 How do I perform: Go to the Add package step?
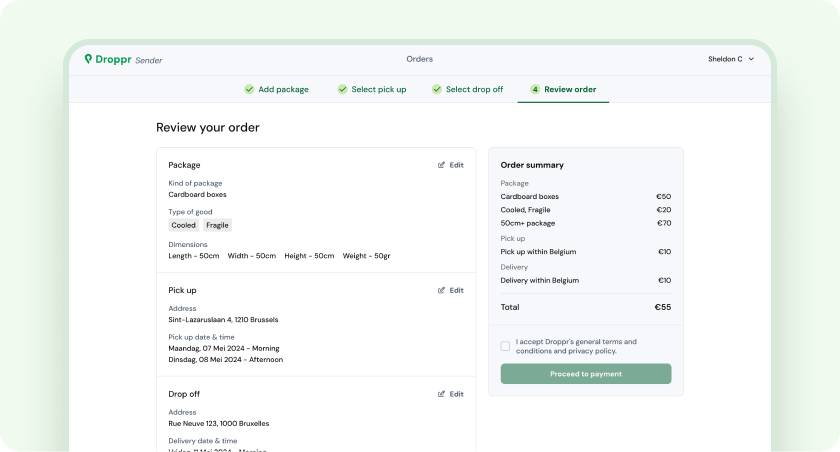(x=276, y=89)
